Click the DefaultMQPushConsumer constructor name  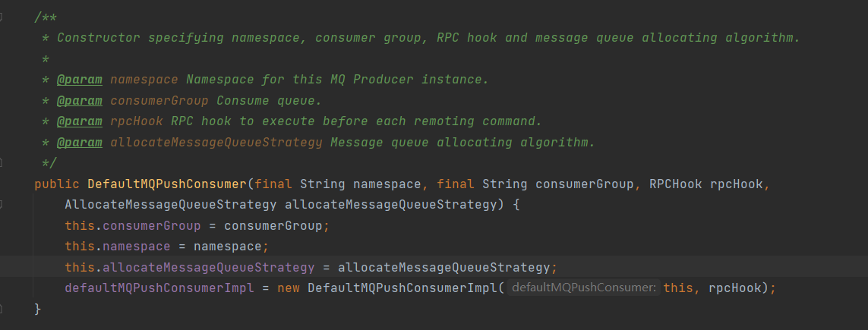click(x=167, y=184)
